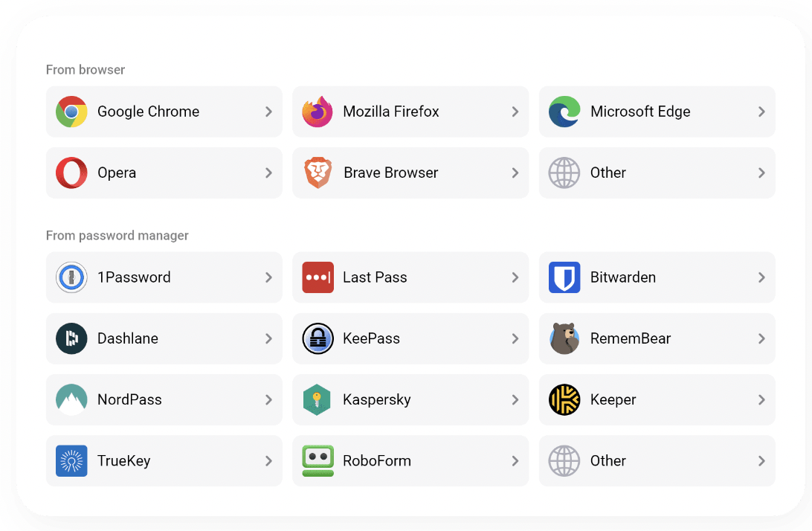Open the Dashlane import chevron
Screen dimensions: 812x531
268,338
